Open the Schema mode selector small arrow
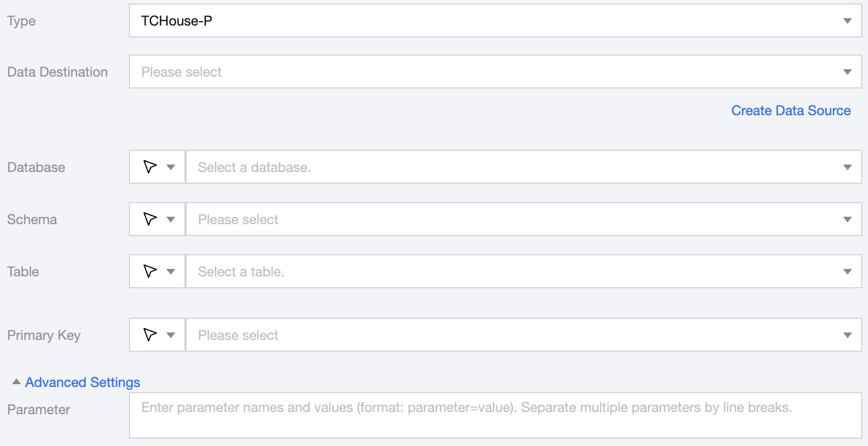The image size is (868, 446). coord(171,220)
